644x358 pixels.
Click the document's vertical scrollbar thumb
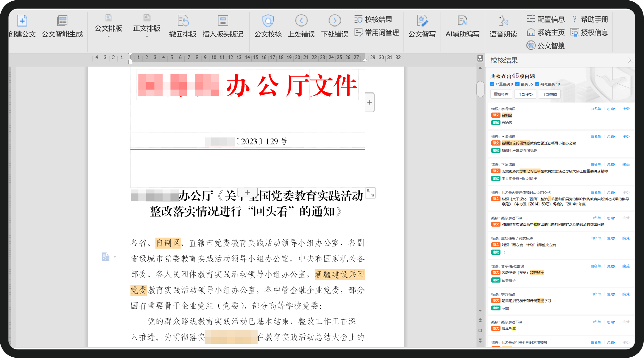click(x=480, y=89)
